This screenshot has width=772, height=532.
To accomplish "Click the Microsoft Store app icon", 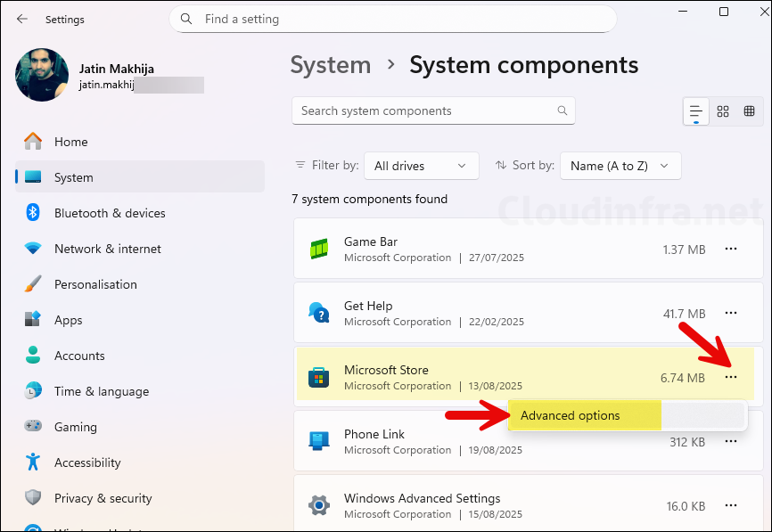I will 318,378.
